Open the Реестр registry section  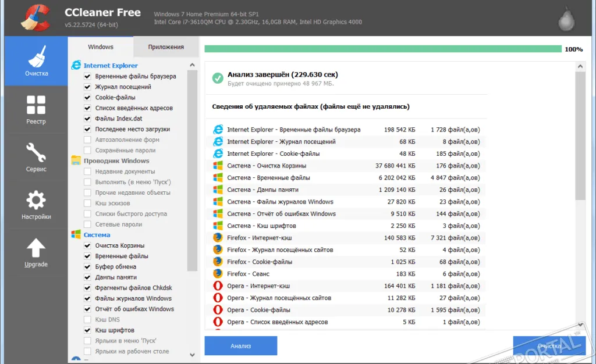pos(36,110)
